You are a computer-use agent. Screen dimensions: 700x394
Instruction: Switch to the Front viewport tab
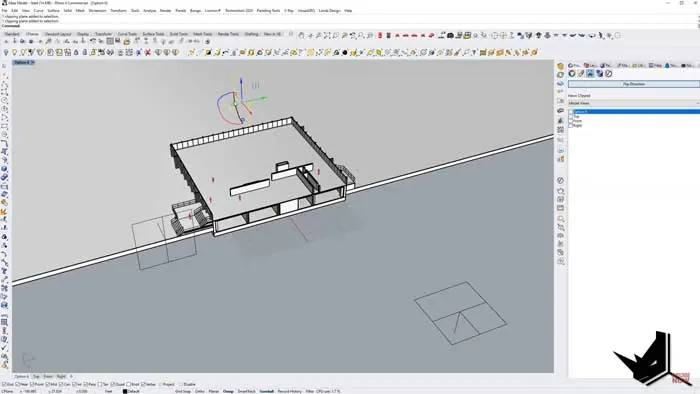coord(47,376)
